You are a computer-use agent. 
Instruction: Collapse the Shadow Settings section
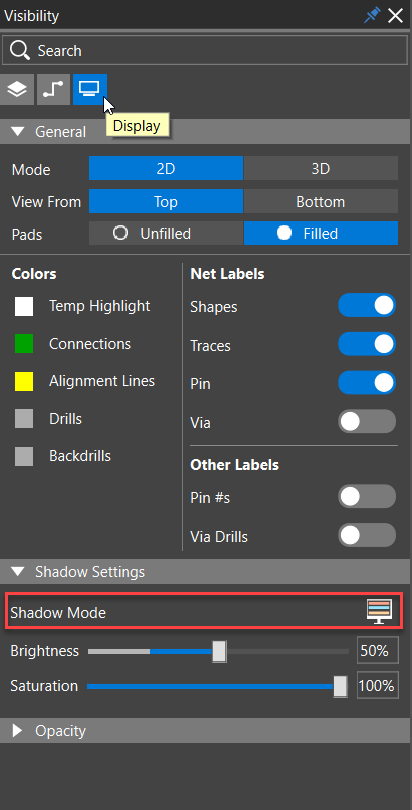point(18,571)
